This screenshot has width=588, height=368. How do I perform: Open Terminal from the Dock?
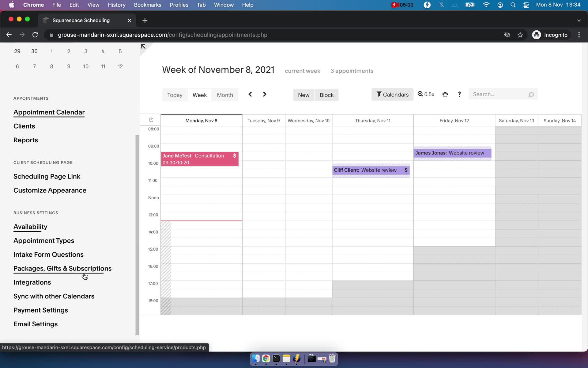[x=276, y=358]
